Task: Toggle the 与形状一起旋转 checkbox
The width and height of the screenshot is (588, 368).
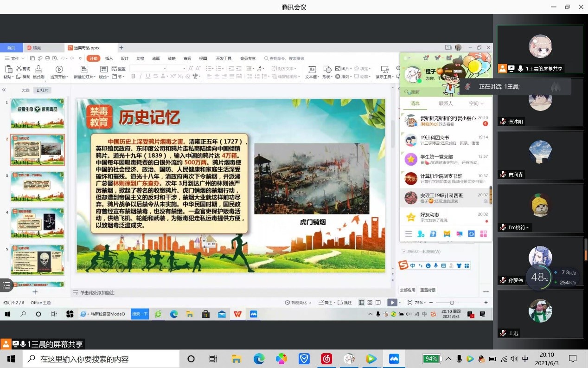Action: pyautogui.click(x=404, y=252)
